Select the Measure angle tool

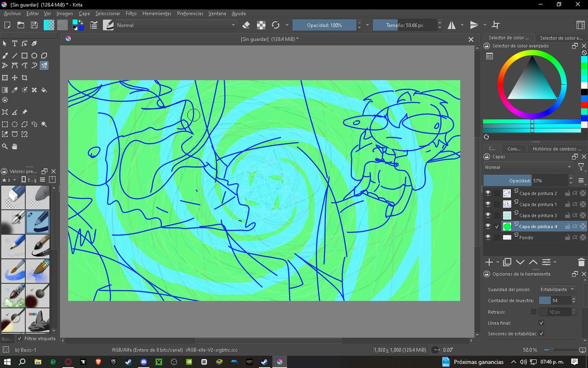(x=15, y=112)
